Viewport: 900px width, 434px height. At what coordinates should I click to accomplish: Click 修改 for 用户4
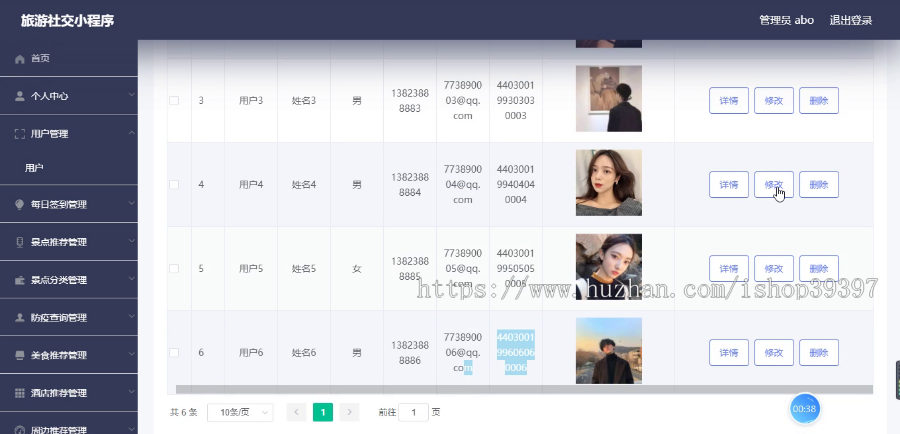point(774,184)
